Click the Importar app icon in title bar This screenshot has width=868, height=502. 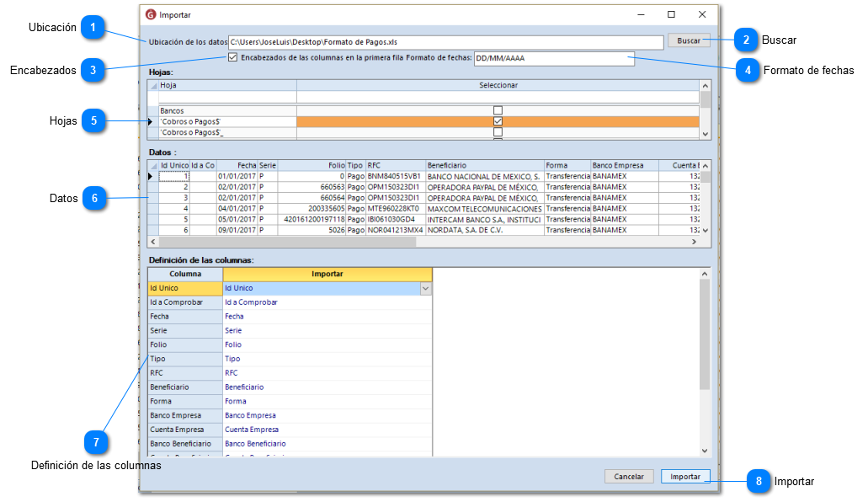(151, 14)
